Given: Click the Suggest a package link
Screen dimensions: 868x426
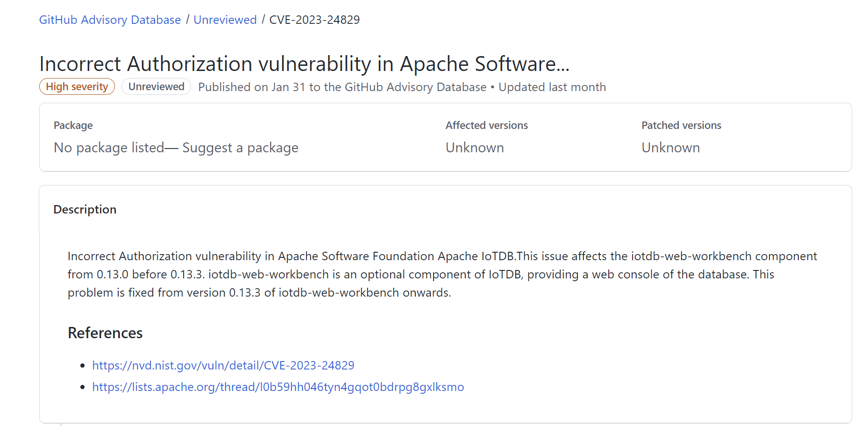Looking at the screenshot, I should [x=240, y=148].
